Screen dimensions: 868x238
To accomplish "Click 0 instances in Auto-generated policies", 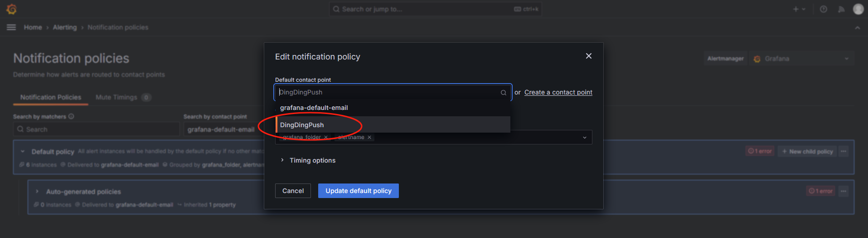I will [53, 205].
